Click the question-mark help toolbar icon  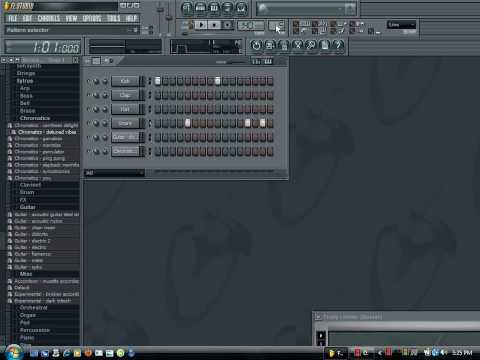(338, 45)
